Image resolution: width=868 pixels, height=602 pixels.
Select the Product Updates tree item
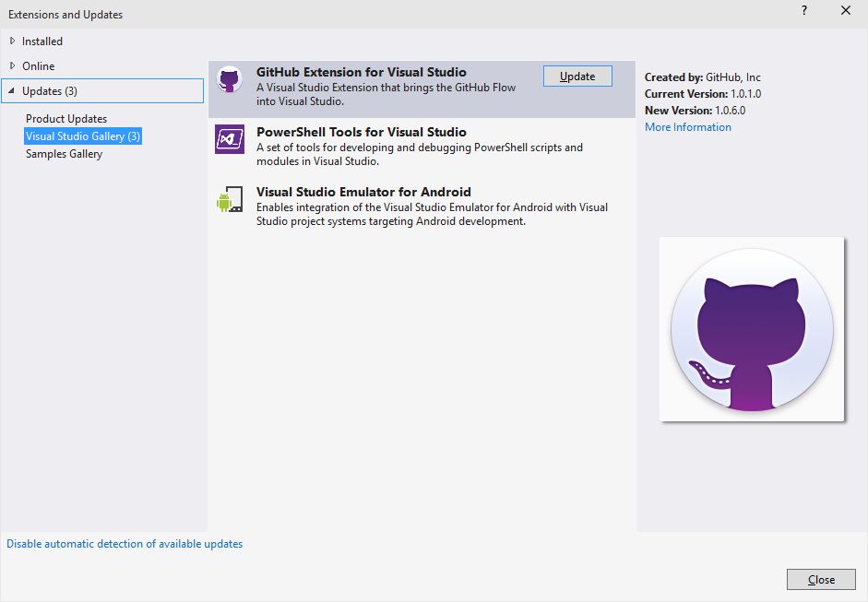click(x=66, y=119)
